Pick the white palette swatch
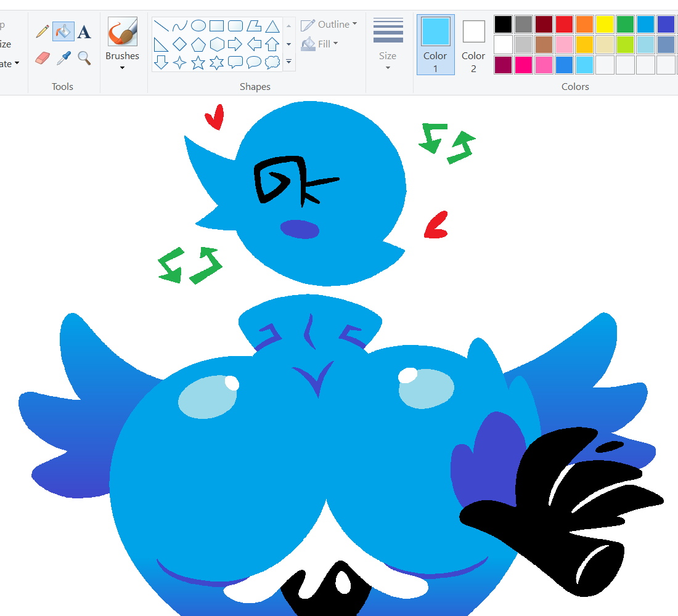Image resolution: width=678 pixels, height=616 pixels. point(504,44)
